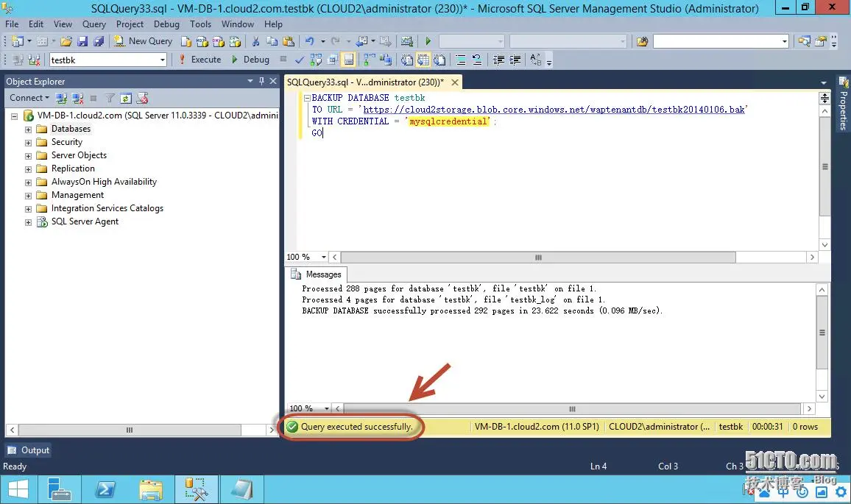The width and height of the screenshot is (851, 504).
Task: Click the Paste clipboard icon
Action: click(289, 41)
